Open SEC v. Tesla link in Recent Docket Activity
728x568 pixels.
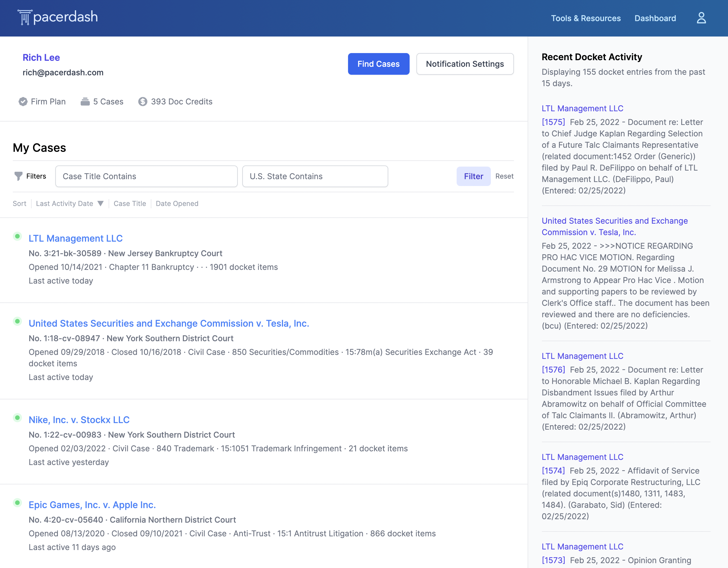pos(615,227)
